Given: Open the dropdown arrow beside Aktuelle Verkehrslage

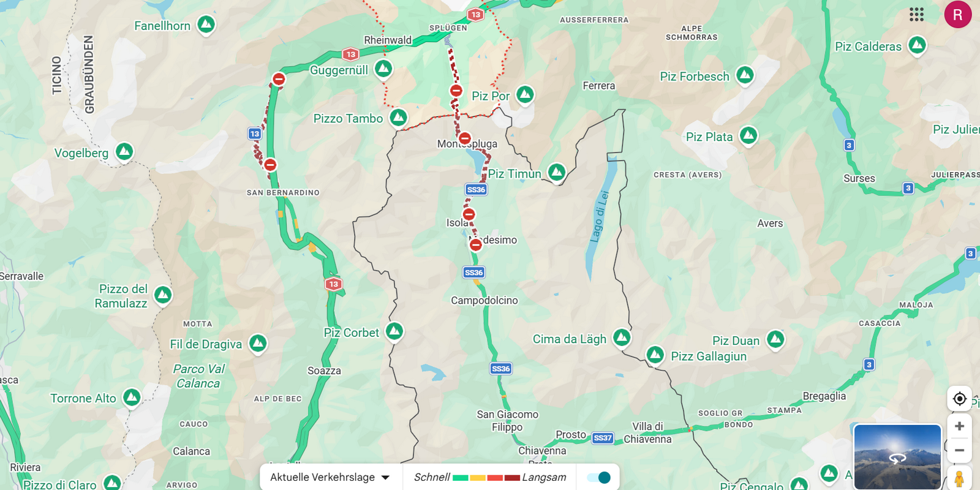Looking at the screenshot, I should [386, 478].
